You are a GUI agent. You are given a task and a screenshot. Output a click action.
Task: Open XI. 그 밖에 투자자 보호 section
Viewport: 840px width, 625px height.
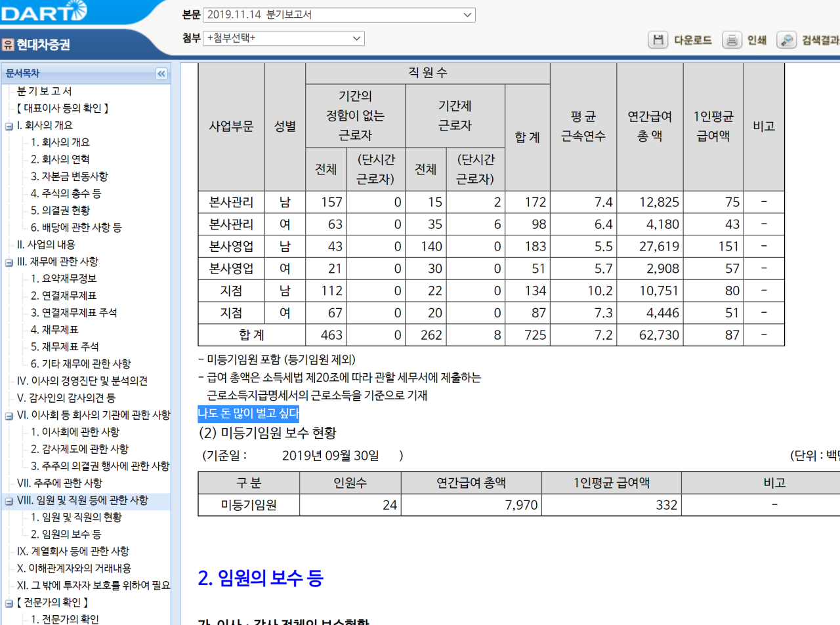pyautogui.click(x=93, y=586)
